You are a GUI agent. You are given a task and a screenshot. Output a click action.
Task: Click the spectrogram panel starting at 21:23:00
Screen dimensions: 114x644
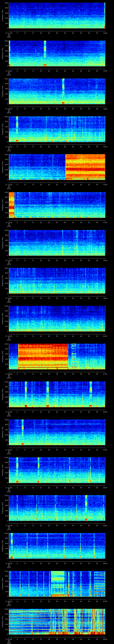point(57,470)
